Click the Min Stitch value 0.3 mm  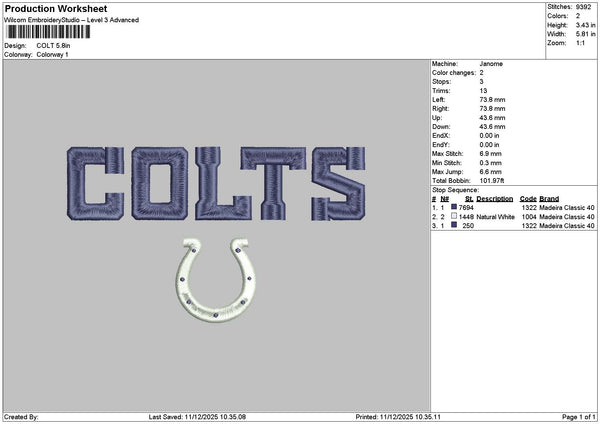[x=490, y=163]
